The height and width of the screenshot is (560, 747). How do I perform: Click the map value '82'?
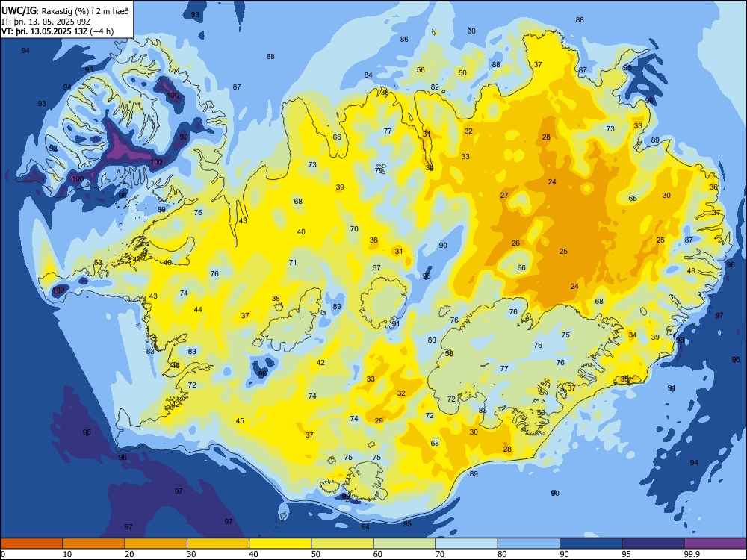coord(435,87)
